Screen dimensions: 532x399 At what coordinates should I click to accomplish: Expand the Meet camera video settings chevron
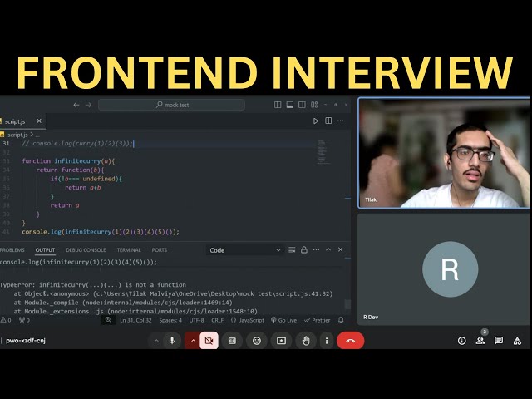click(x=193, y=341)
